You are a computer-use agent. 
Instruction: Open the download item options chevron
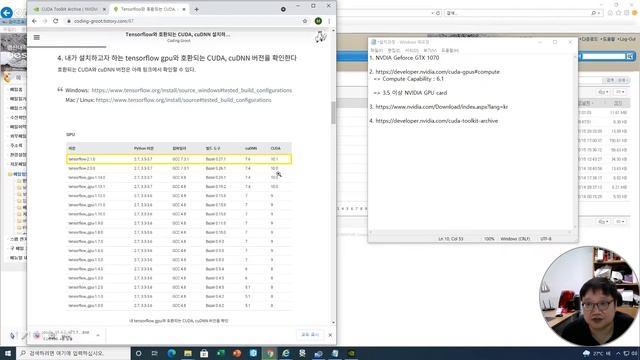point(98,335)
